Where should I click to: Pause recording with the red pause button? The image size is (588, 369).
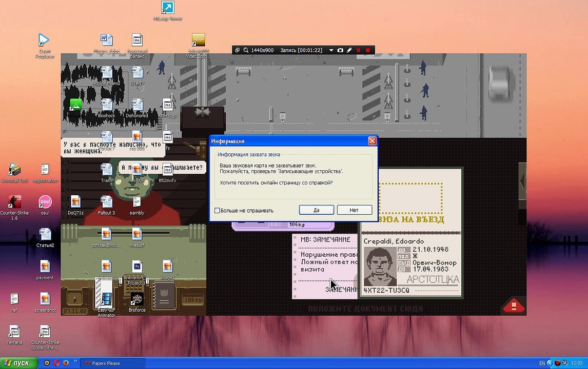(359, 50)
